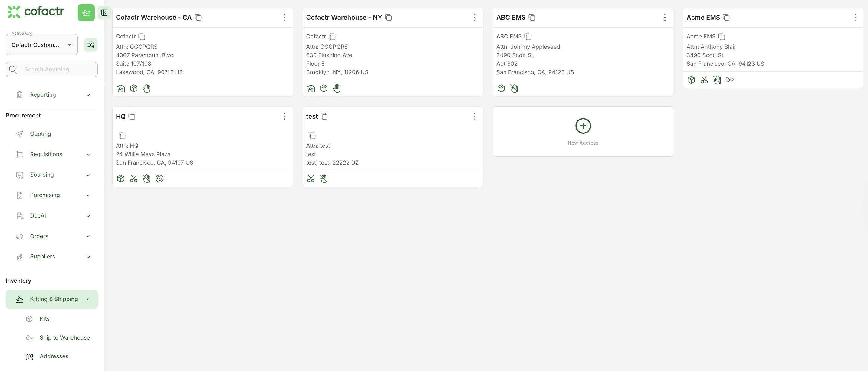
Task: Open options menu for HQ address card
Action: 284,116
